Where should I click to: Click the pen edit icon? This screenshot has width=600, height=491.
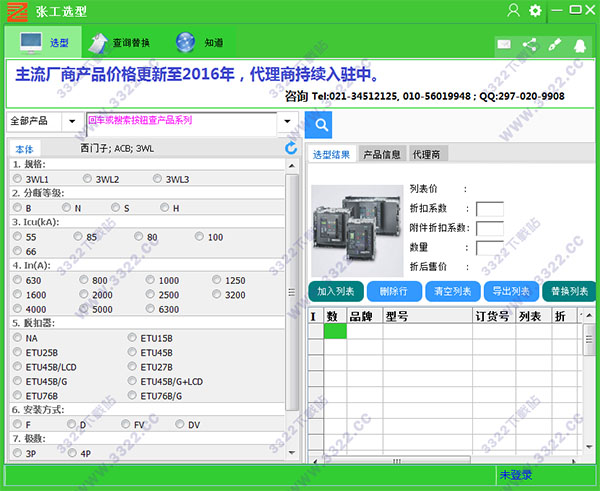(553, 45)
